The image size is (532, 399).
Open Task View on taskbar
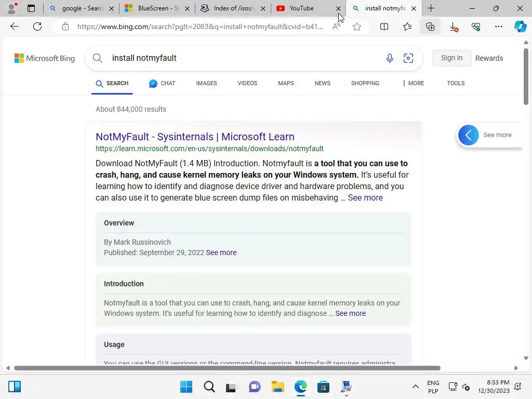pyautogui.click(x=231, y=387)
